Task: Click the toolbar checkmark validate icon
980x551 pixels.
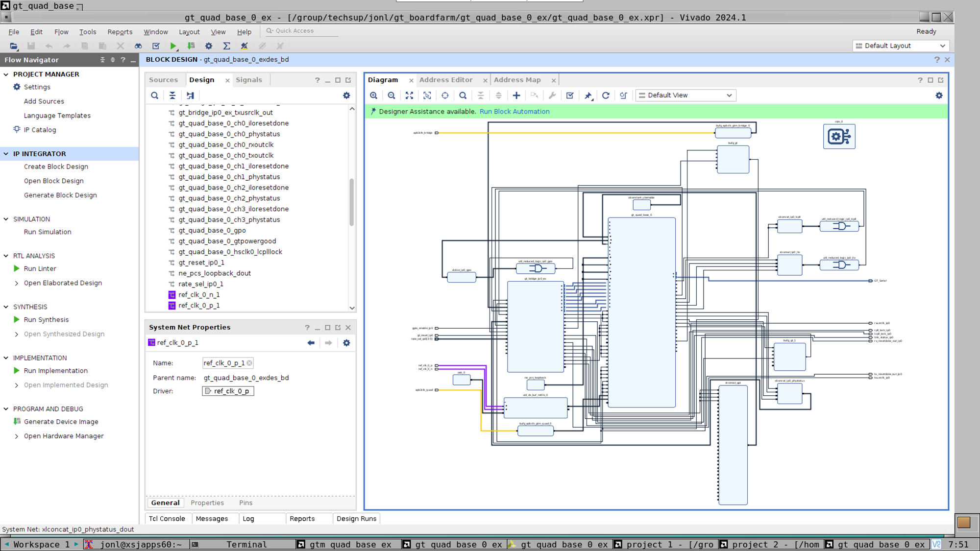Action: click(156, 46)
